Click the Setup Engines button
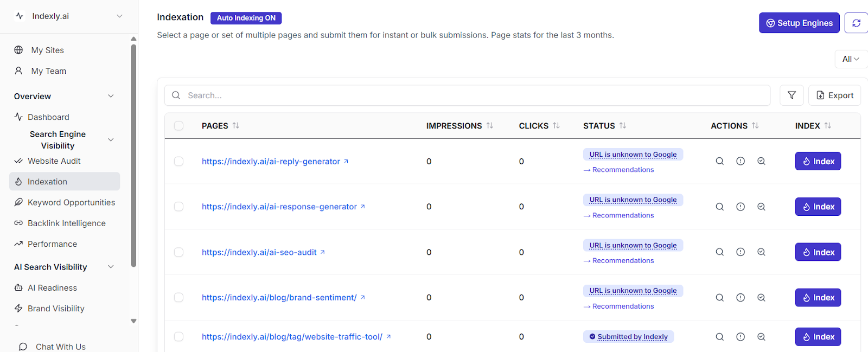This screenshot has height=352, width=868. click(799, 23)
